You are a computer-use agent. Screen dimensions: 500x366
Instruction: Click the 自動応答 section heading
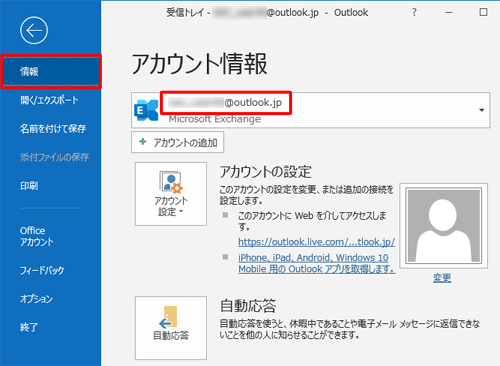(x=248, y=306)
